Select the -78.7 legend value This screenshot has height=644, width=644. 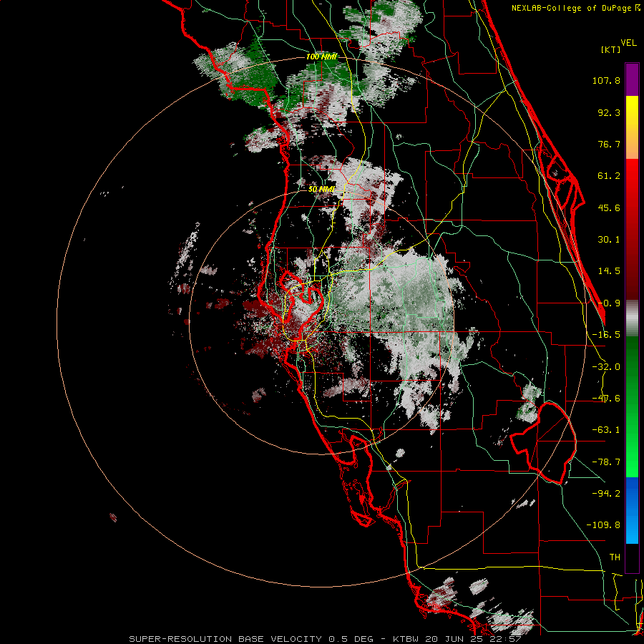coord(606,462)
